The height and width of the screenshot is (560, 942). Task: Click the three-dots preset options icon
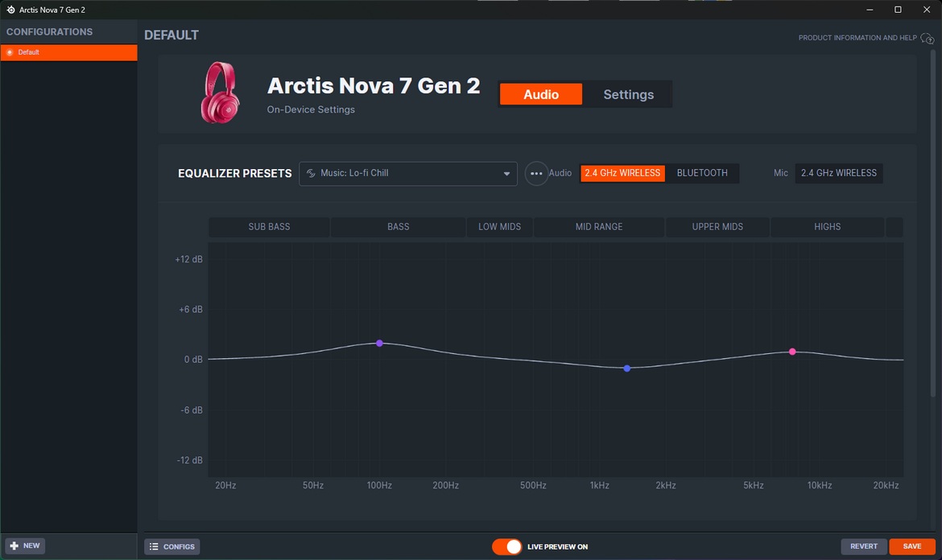point(536,174)
